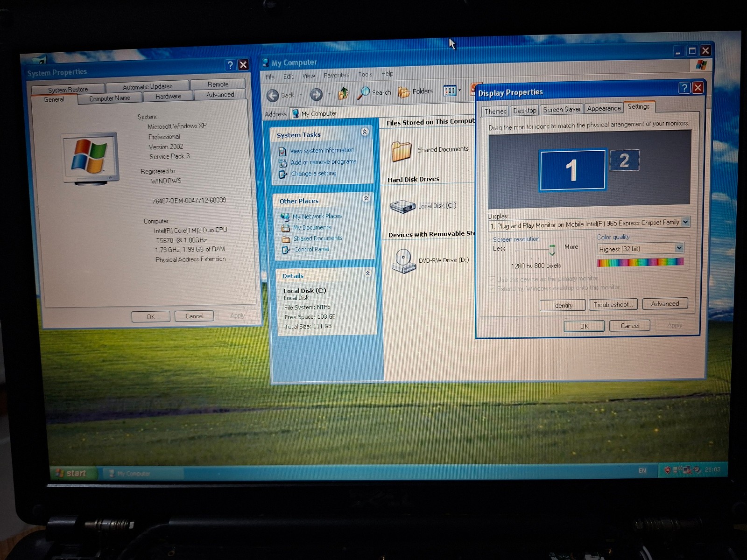Click the wireless network tray icon
Viewport: 747px width, 560px height.
point(678,469)
